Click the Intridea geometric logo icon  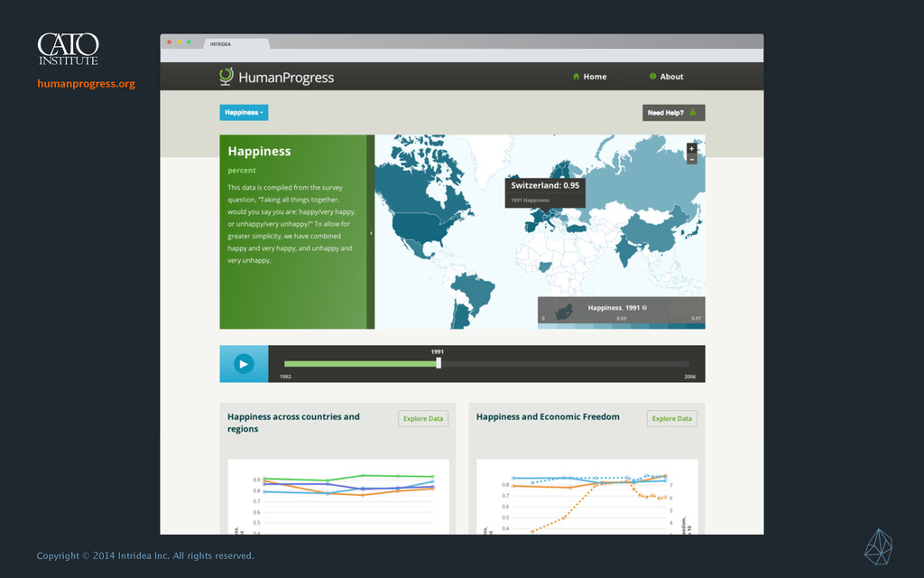[x=879, y=547]
